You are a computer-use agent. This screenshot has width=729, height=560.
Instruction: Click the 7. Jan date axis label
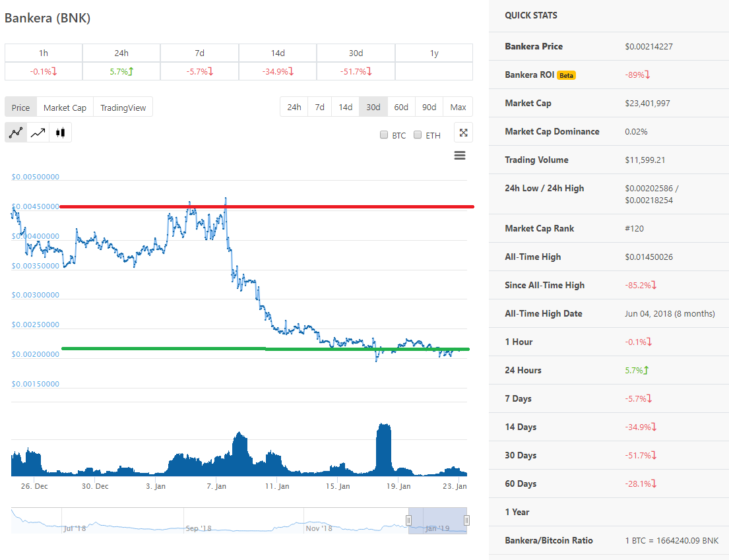pos(216,486)
